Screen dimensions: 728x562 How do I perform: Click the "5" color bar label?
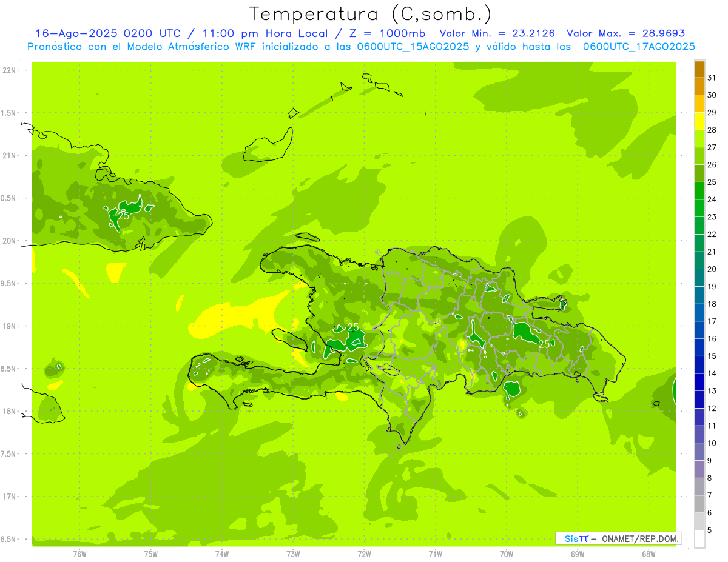coord(710,530)
